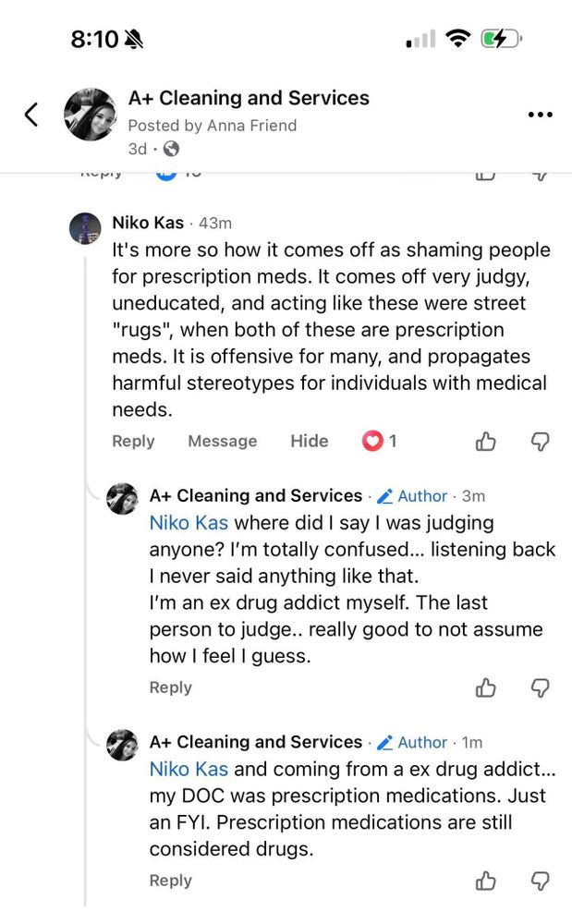Viewport: 572px width, 924px height.
Task: Reply to the 1m author comment
Action: 170,881
